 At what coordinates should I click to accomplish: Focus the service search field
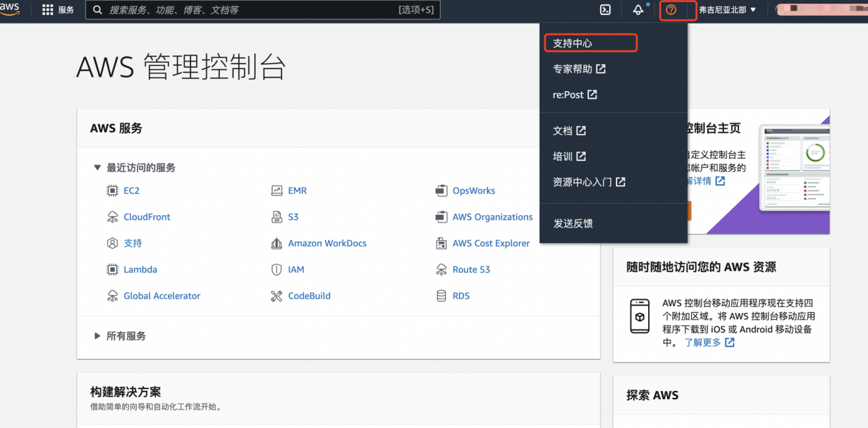coord(263,10)
